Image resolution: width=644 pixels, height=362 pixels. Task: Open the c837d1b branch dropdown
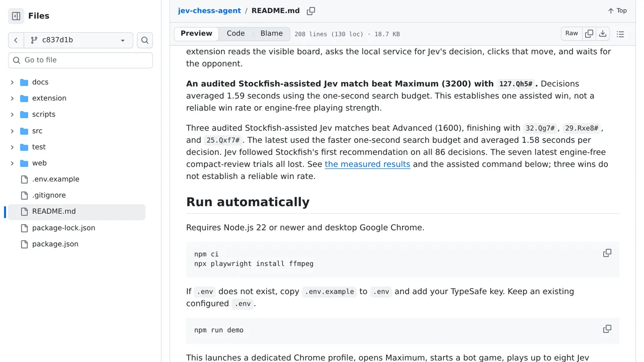pyautogui.click(x=78, y=40)
